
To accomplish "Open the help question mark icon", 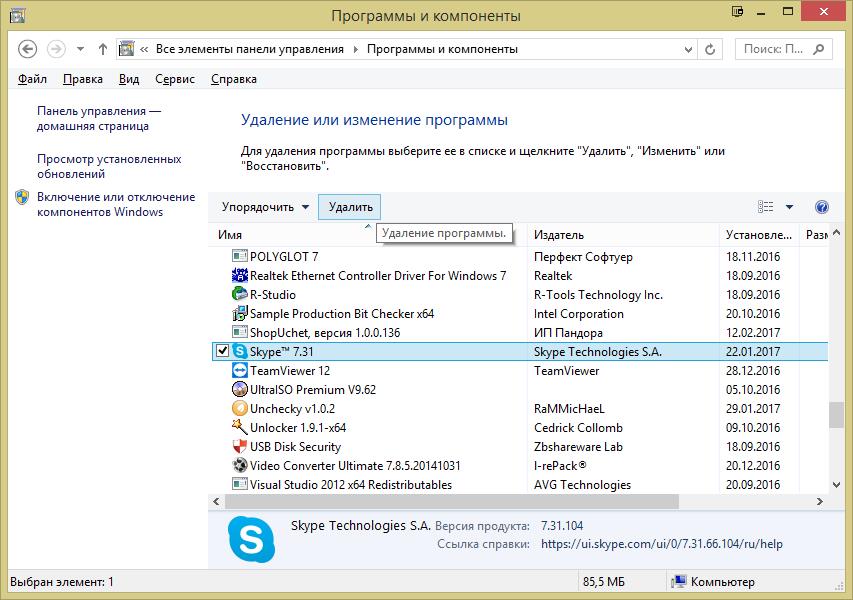I will [822, 207].
